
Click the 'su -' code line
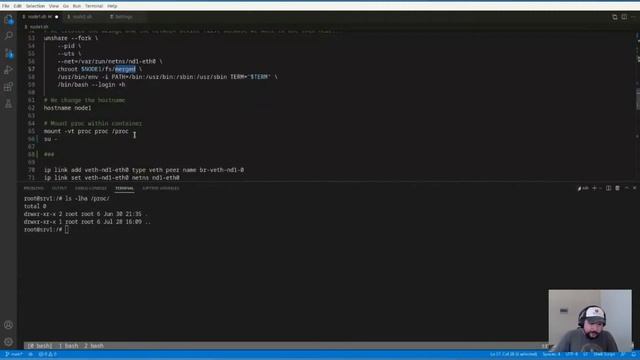coord(51,139)
